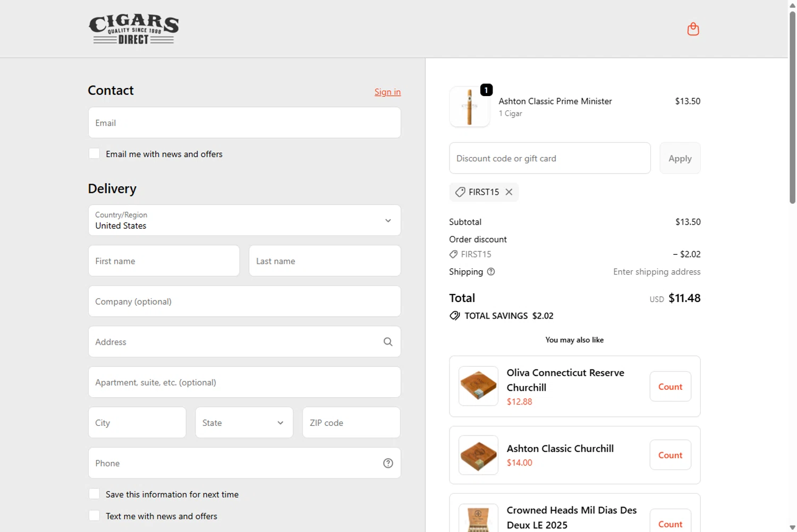The width and height of the screenshot is (797, 532).
Task: Click the Last name field
Action: [325, 261]
